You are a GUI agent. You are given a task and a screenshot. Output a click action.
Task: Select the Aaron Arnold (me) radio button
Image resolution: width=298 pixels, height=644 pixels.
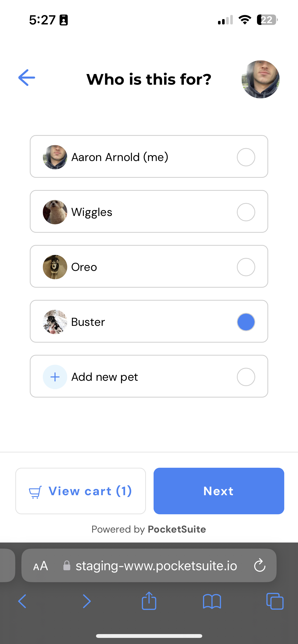(246, 157)
